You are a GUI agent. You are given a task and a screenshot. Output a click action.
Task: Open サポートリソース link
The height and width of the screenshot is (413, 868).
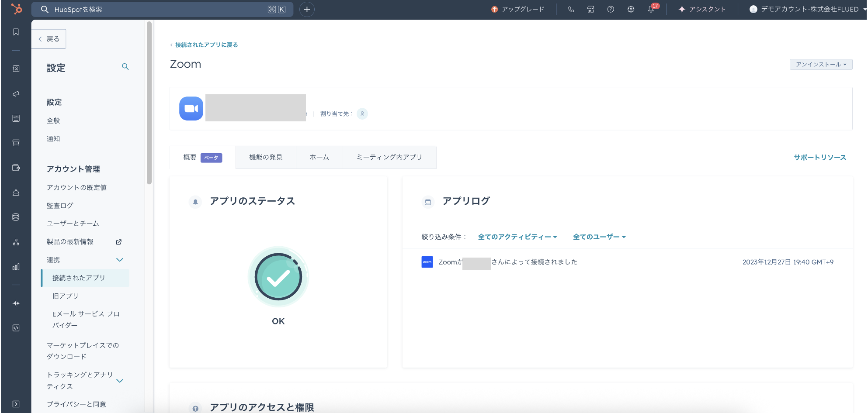(x=819, y=158)
